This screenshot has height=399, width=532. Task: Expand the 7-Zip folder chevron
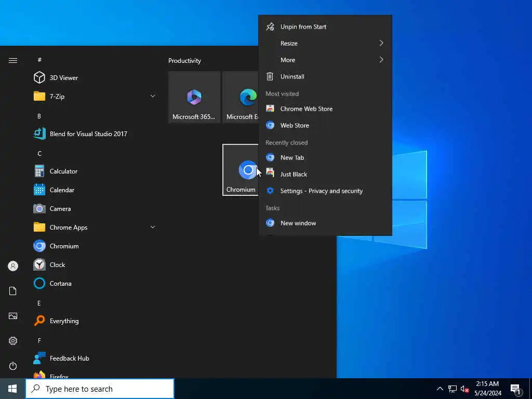click(x=153, y=96)
